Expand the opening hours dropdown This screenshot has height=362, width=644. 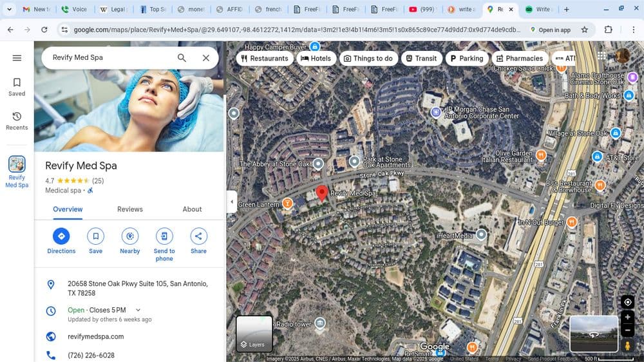coord(138,310)
